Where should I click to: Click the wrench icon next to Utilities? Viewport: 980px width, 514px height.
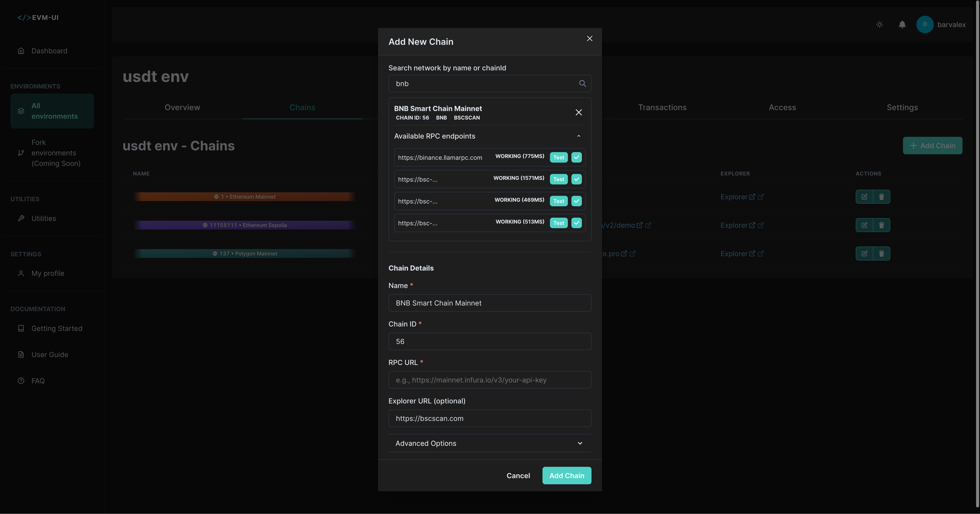pyautogui.click(x=21, y=218)
